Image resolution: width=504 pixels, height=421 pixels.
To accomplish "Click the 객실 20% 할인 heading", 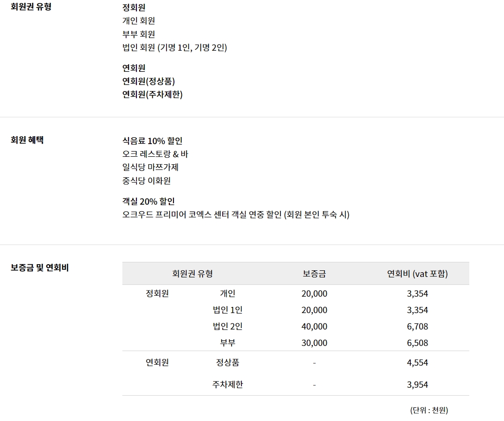I will tap(149, 201).
